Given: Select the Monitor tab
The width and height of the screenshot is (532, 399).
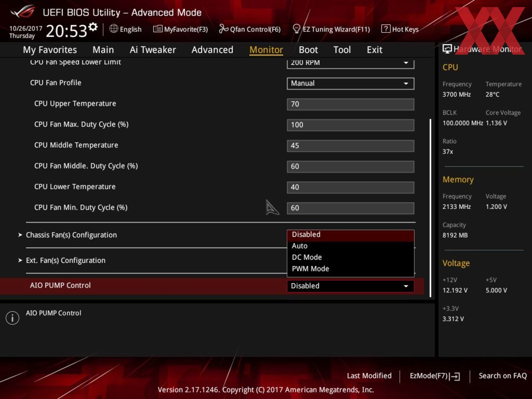Looking at the screenshot, I should [x=266, y=50].
